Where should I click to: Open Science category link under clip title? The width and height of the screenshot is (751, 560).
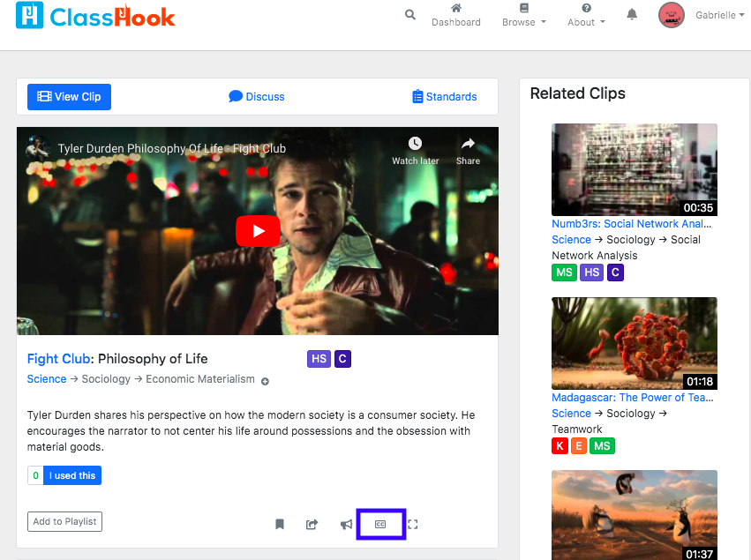[x=47, y=379]
